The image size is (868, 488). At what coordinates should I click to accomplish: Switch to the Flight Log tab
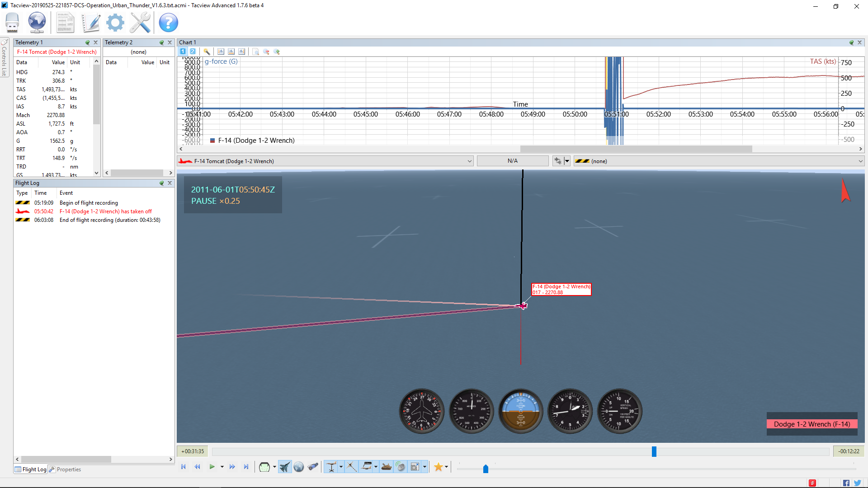coord(30,469)
